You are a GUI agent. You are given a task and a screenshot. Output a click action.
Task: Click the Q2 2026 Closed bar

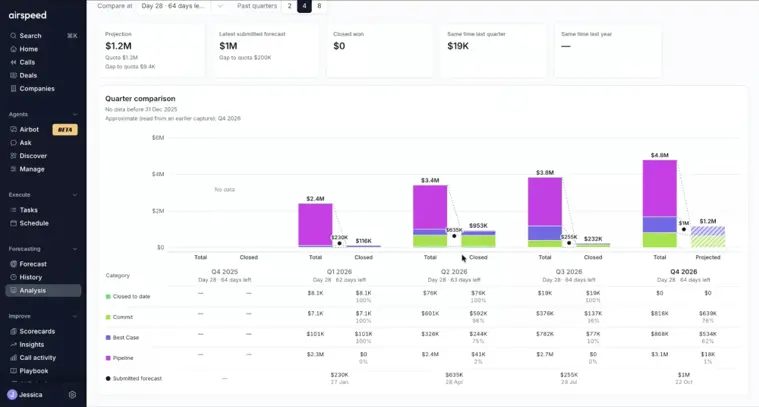click(478, 239)
